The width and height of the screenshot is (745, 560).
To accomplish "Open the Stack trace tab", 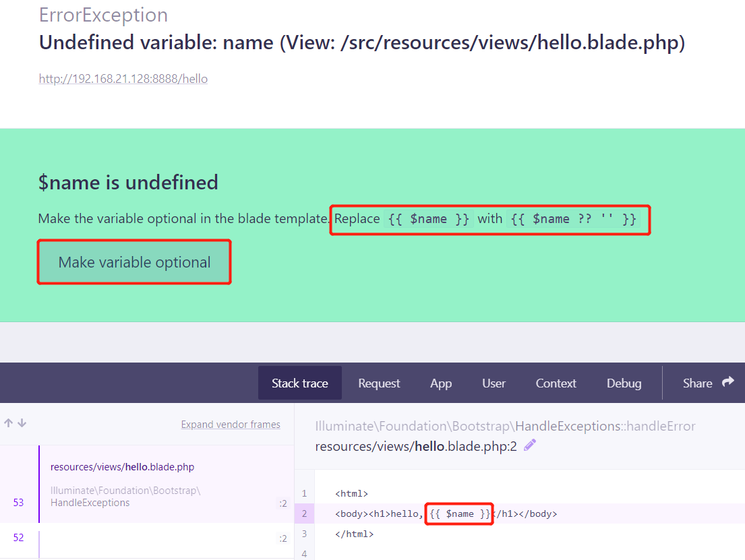I will pos(299,383).
